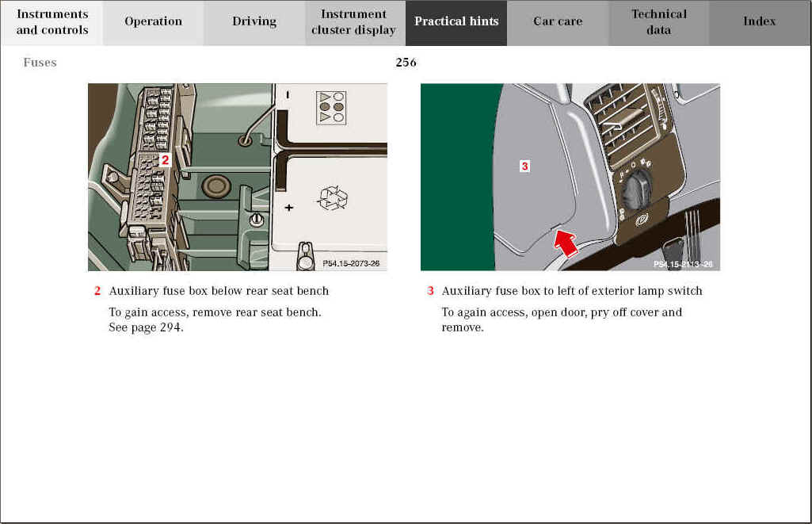812x524 pixels.
Task: Click the battery plus terminal symbol
Action: pos(288,208)
